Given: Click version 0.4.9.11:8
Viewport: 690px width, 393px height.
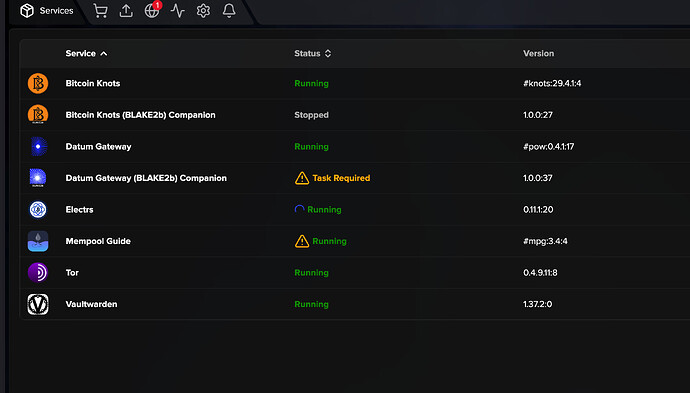Looking at the screenshot, I should click(540, 272).
